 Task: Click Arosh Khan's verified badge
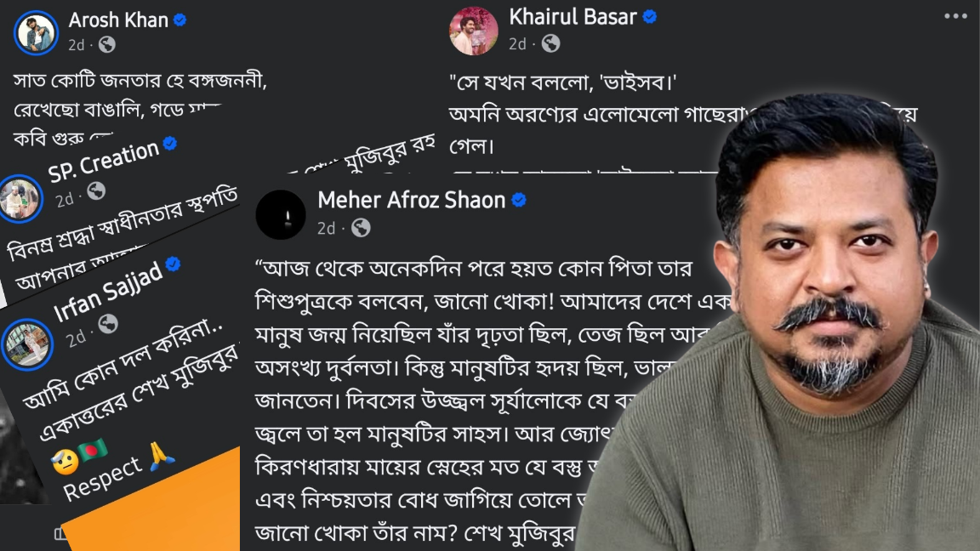180,20
